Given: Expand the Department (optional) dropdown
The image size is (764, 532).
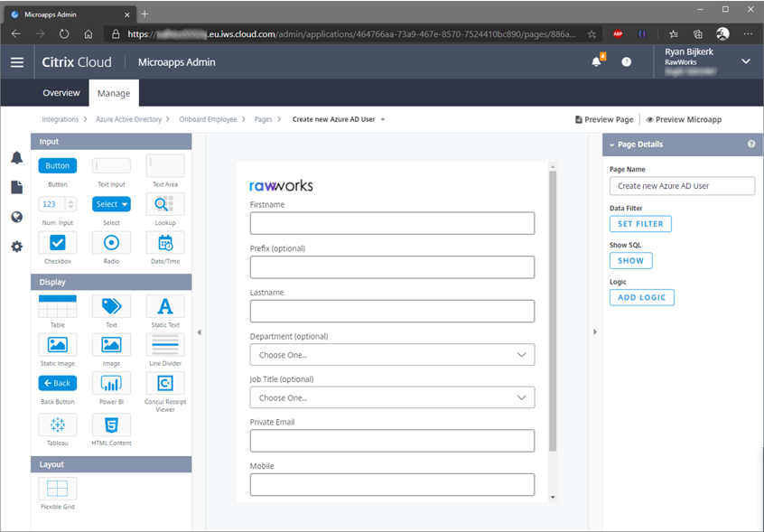Looking at the screenshot, I should click(392, 355).
